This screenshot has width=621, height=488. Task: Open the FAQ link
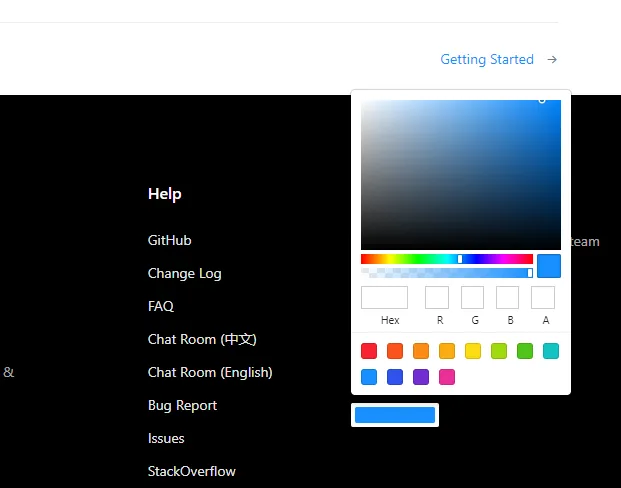[x=161, y=306]
